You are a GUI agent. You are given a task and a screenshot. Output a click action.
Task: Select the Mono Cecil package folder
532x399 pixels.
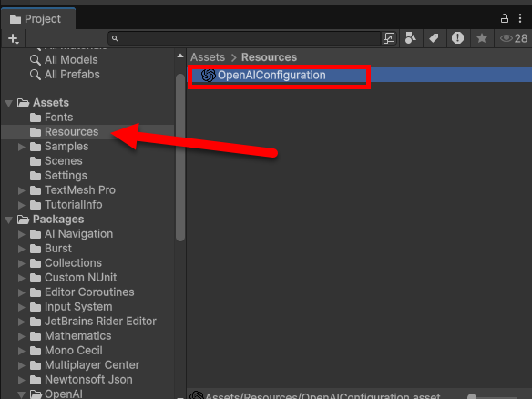coord(66,351)
